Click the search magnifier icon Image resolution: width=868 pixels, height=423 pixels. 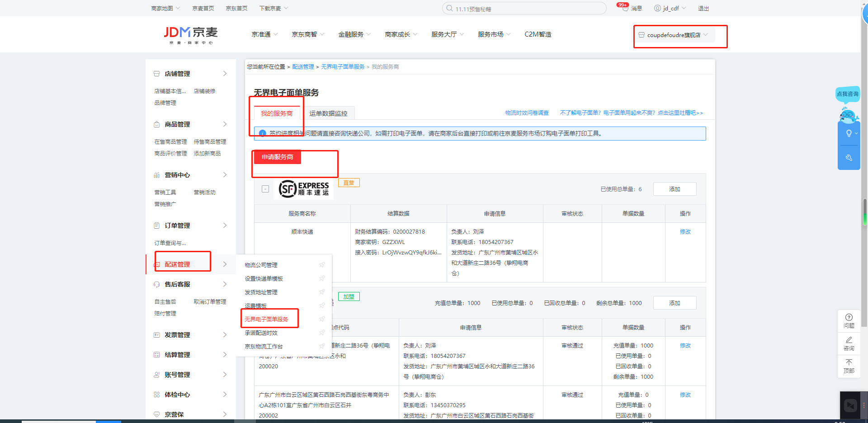(449, 8)
